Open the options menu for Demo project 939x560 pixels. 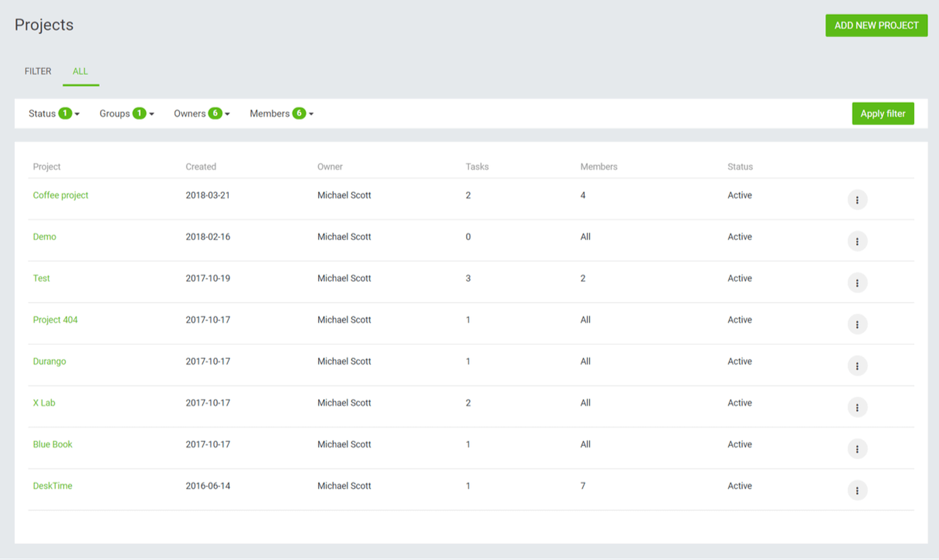[x=858, y=241]
